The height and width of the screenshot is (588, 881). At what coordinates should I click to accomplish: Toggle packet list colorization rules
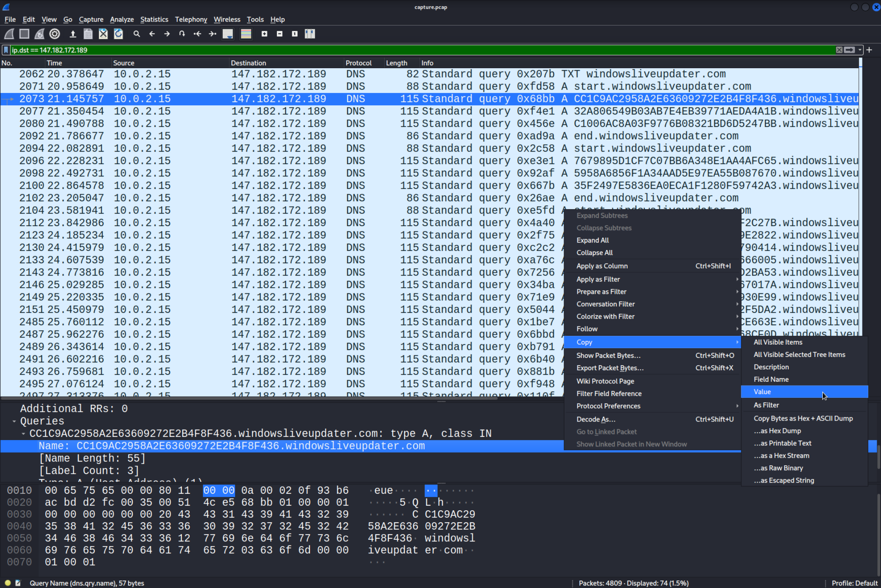click(x=246, y=34)
